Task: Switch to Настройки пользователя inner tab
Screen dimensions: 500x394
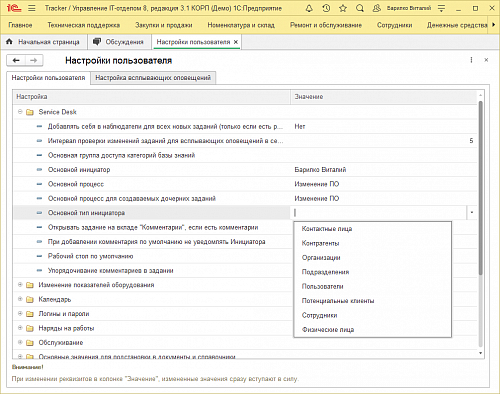Action: (48, 78)
